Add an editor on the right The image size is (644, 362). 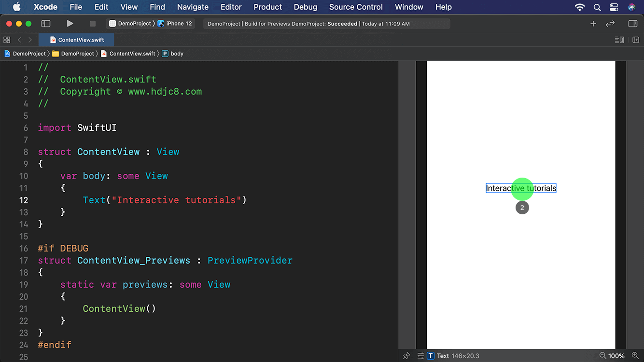pyautogui.click(x=636, y=40)
